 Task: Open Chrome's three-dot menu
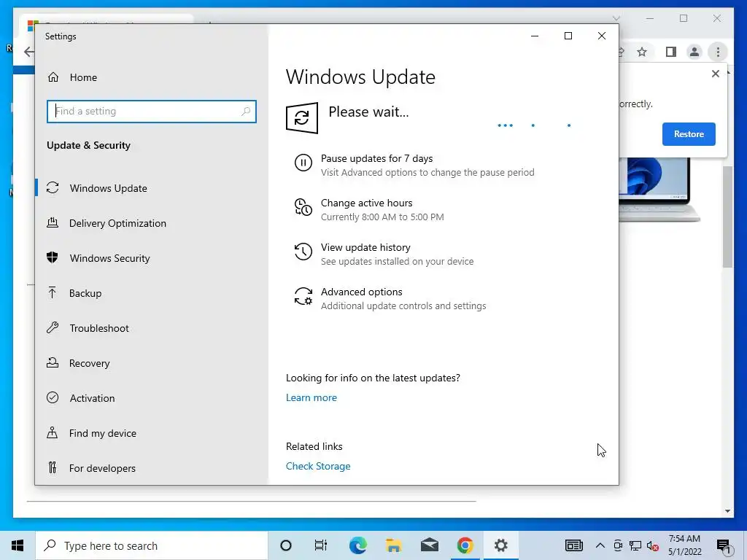(x=718, y=52)
